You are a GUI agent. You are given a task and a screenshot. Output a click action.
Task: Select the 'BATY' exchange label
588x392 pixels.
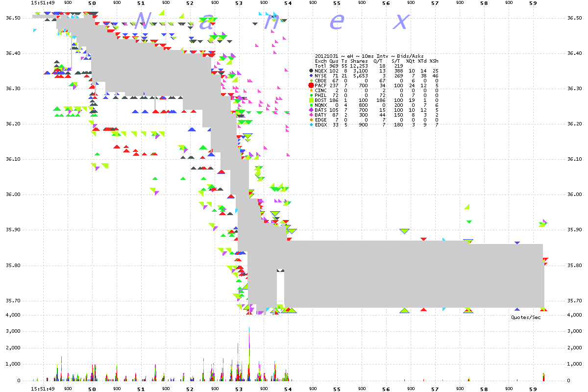tap(320, 115)
